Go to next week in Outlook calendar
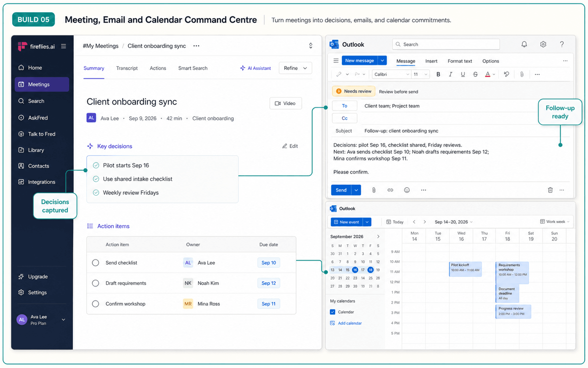 (425, 222)
